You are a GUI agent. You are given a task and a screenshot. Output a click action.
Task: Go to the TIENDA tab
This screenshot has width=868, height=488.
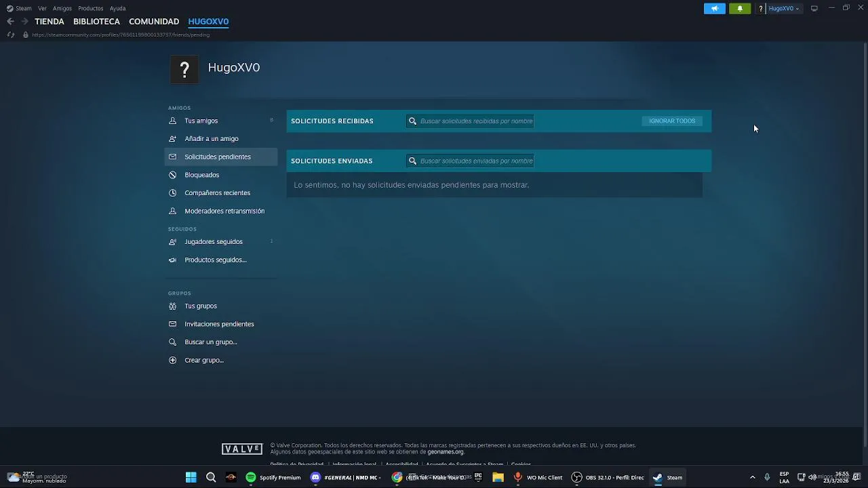(50, 22)
